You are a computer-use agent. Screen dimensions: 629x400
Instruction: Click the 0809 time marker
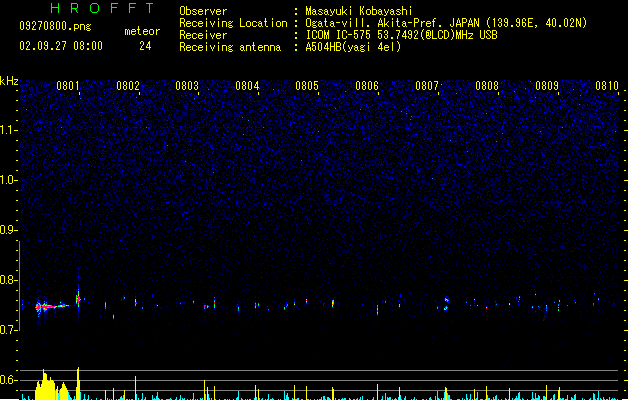[547, 86]
